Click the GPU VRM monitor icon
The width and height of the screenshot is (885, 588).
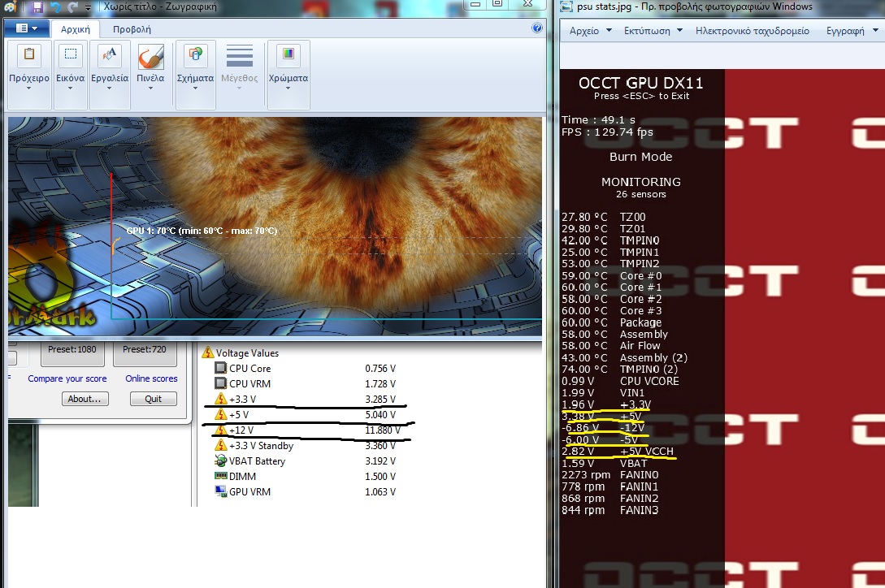click(221, 491)
